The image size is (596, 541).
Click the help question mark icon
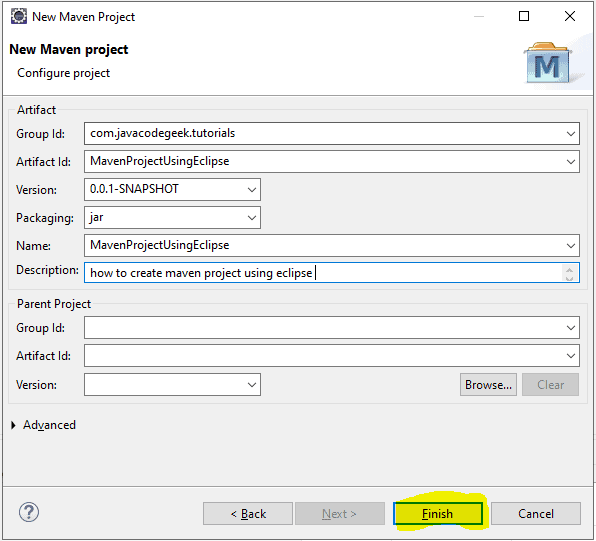[x=29, y=512]
